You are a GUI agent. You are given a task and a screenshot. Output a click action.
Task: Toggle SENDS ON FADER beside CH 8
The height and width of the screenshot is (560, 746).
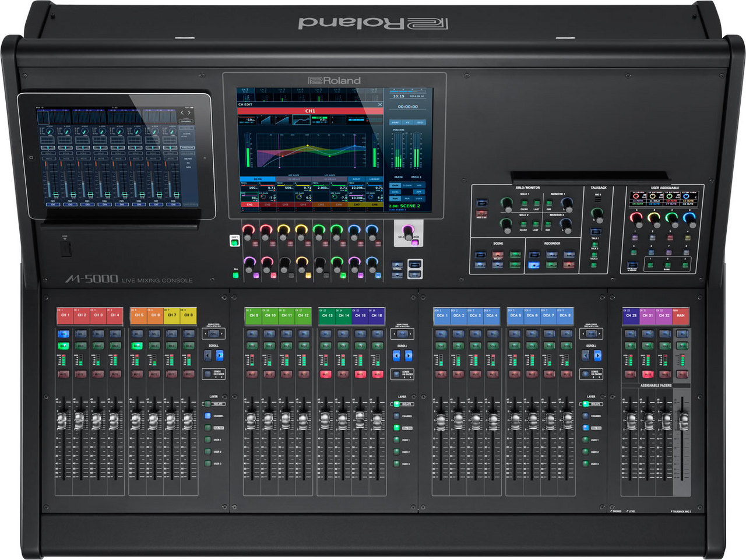208,373
